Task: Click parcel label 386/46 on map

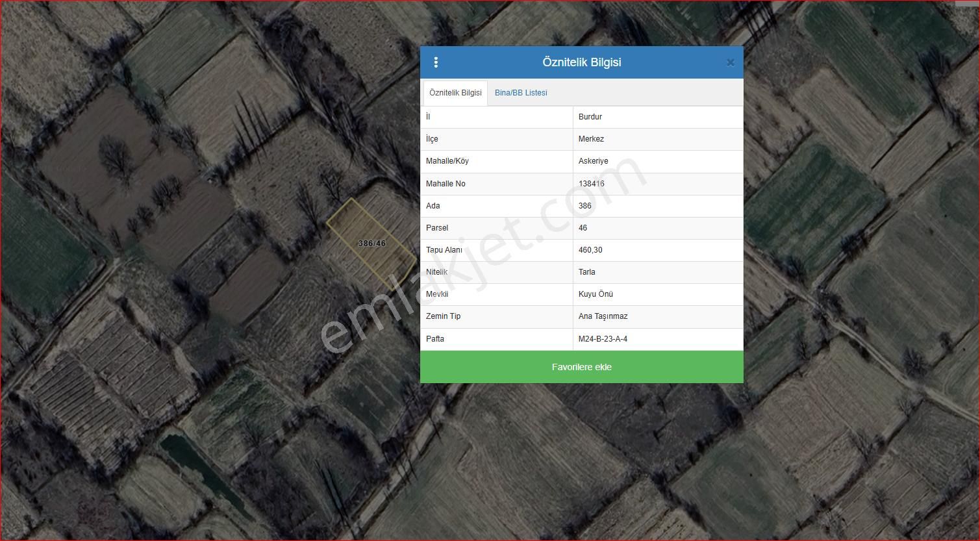Action: [372, 244]
